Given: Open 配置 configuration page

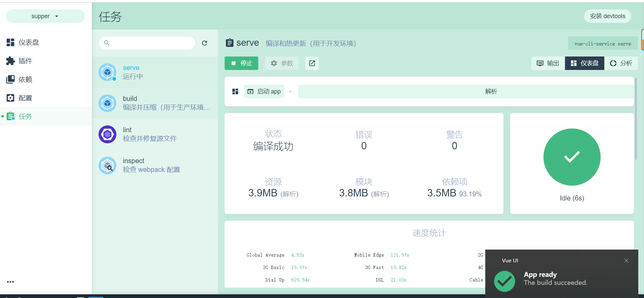Looking at the screenshot, I should 25,98.
